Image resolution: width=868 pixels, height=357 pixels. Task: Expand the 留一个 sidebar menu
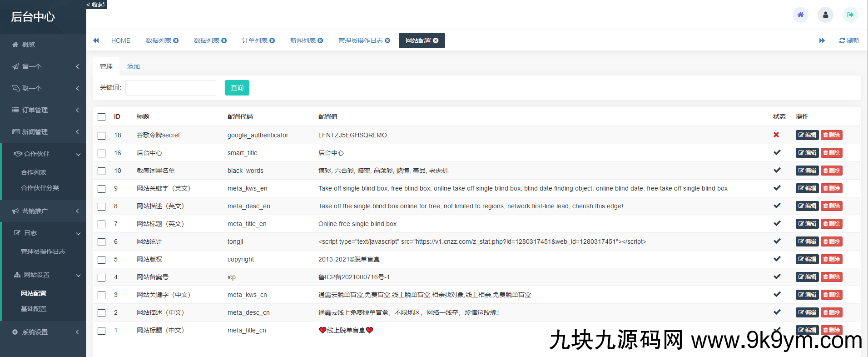coord(43,66)
